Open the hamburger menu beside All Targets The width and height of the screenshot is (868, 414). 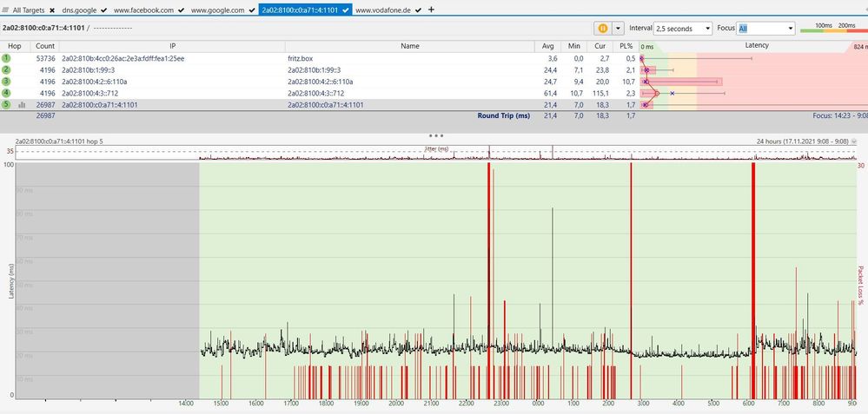click(5, 10)
